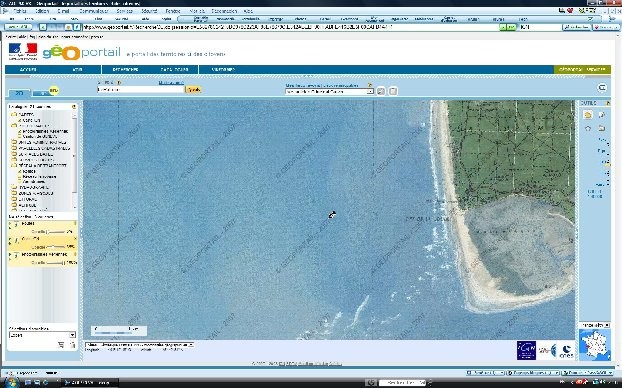Open the map selection dropdown in top bar
Screen dimensions: 622x388
click(x=329, y=92)
